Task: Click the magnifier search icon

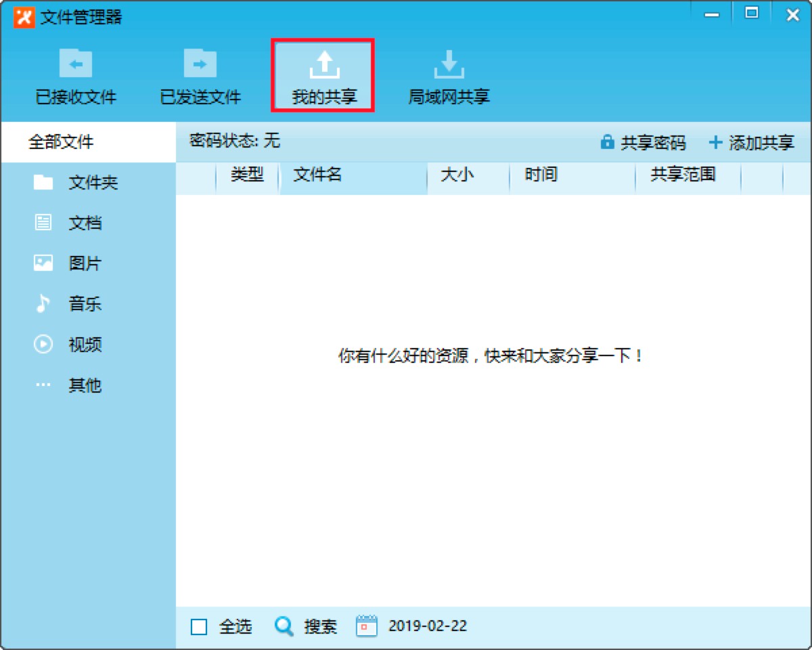Action: pos(284,626)
